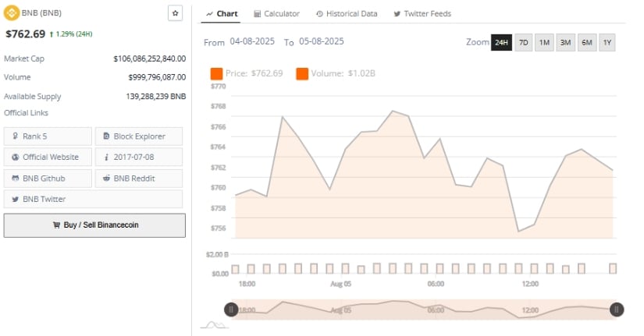This screenshot has height=336, width=644.
Task: Click the Twitter Feeds bird icon
Action: pyautogui.click(x=397, y=14)
